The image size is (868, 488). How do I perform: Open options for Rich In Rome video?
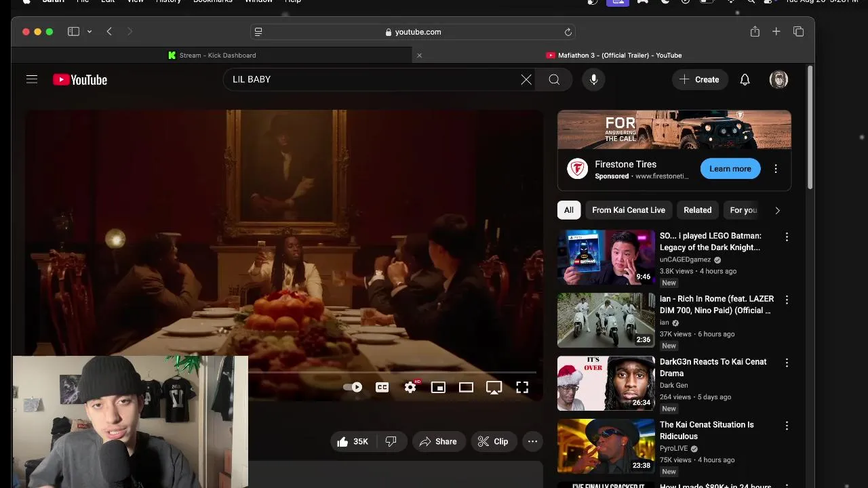pos(787,300)
